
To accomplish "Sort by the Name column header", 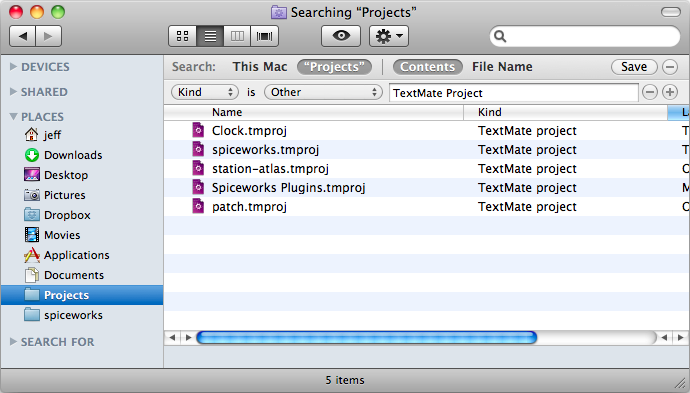I will (x=314, y=112).
